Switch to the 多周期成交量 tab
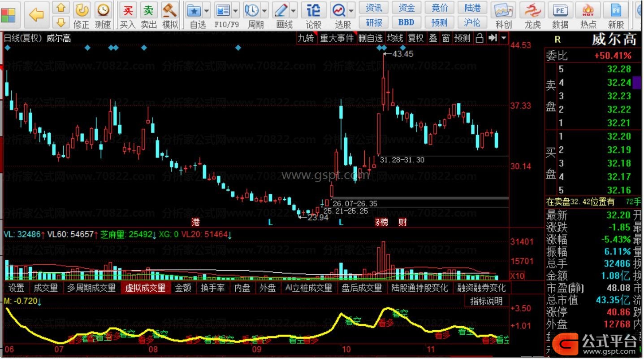 coord(91,288)
